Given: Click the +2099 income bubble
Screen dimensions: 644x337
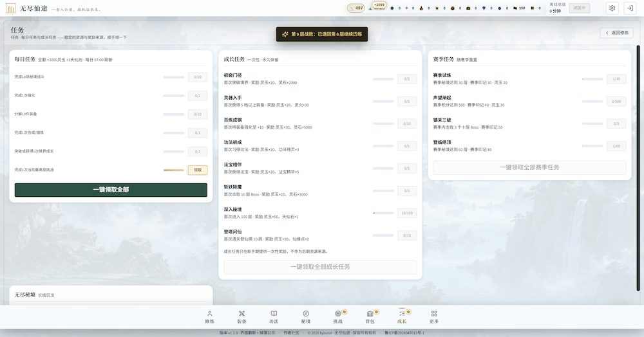Looking at the screenshot, I should (x=379, y=5).
